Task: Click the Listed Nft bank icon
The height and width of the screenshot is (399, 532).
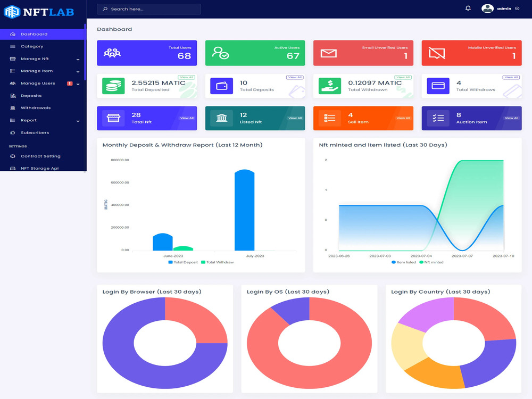Action: (221, 118)
